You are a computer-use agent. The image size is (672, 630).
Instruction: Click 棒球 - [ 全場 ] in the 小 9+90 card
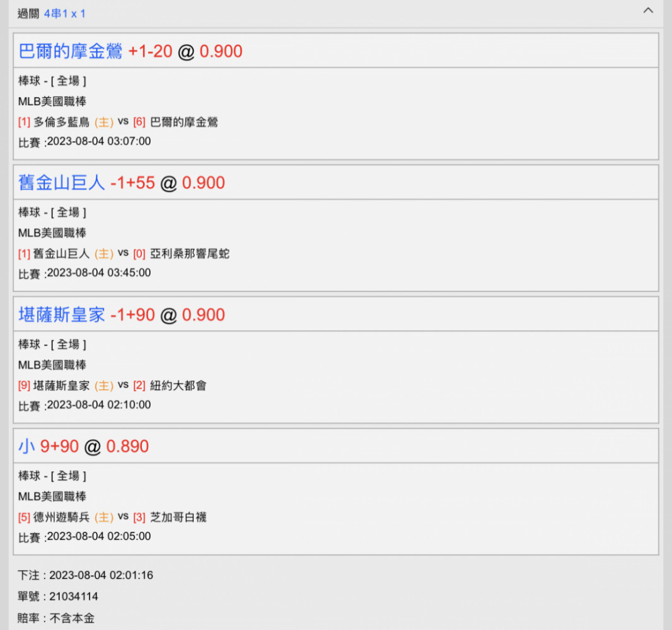[x=52, y=476]
